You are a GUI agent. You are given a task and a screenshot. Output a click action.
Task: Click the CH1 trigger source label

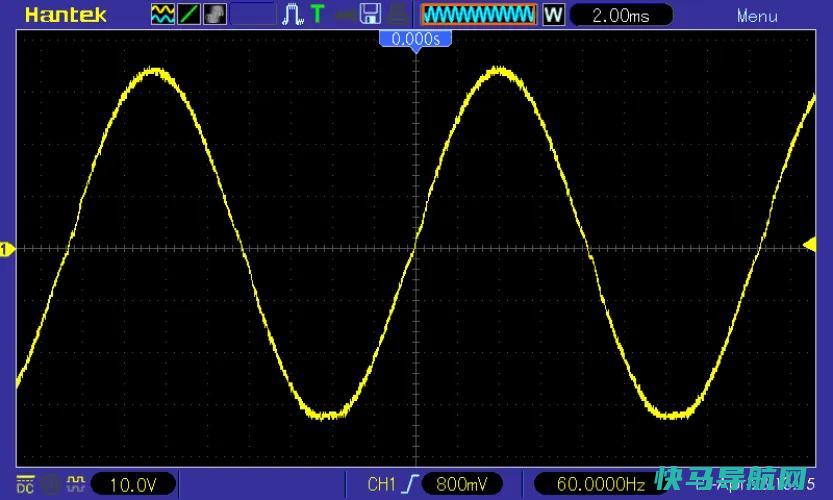(x=381, y=484)
